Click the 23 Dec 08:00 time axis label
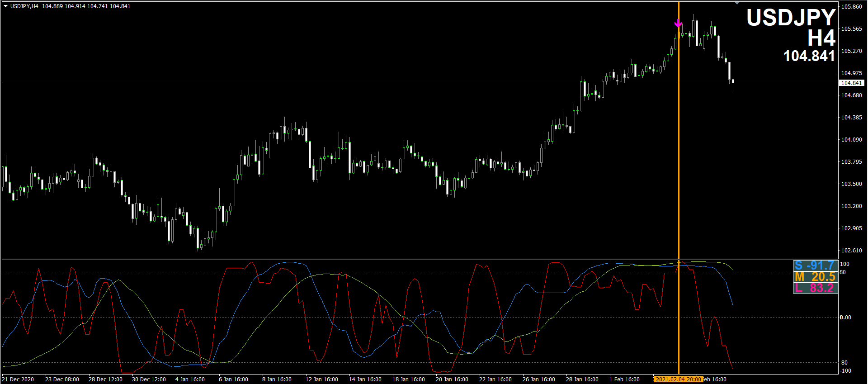The height and width of the screenshot is (384, 868). tap(62, 379)
